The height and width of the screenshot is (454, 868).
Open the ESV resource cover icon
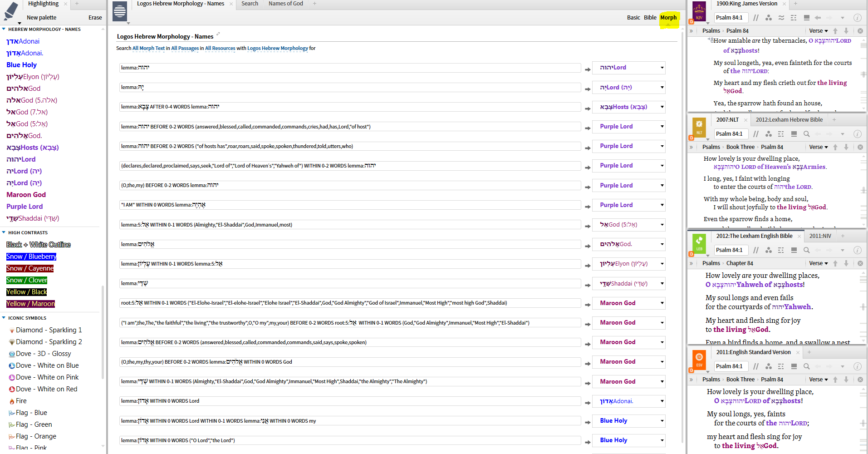click(x=699, y=359)
